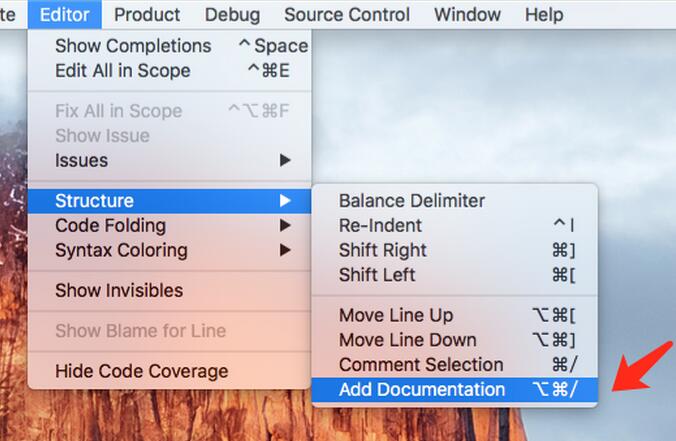Open the Window menu

coord(467,15)
